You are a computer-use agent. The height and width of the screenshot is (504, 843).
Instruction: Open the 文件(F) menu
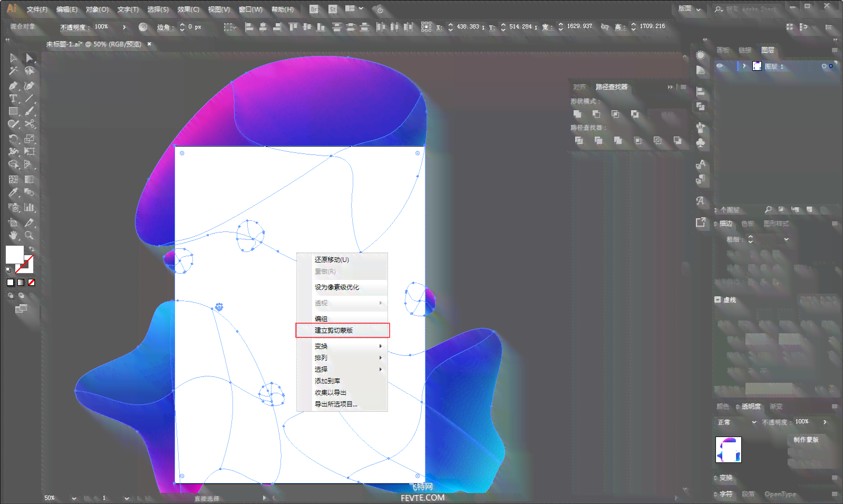pyautogui.click(x=37, y=9)
